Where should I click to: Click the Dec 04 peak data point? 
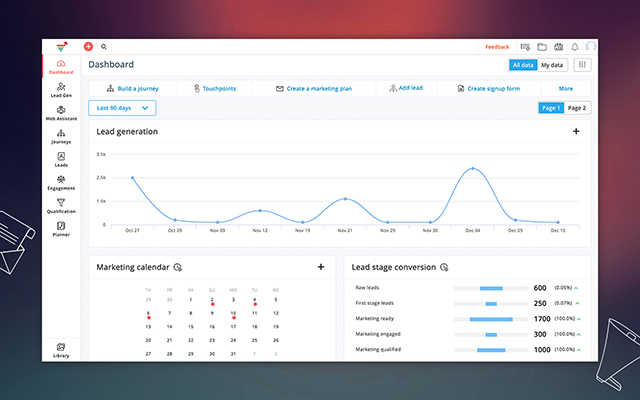click(473, 168)
